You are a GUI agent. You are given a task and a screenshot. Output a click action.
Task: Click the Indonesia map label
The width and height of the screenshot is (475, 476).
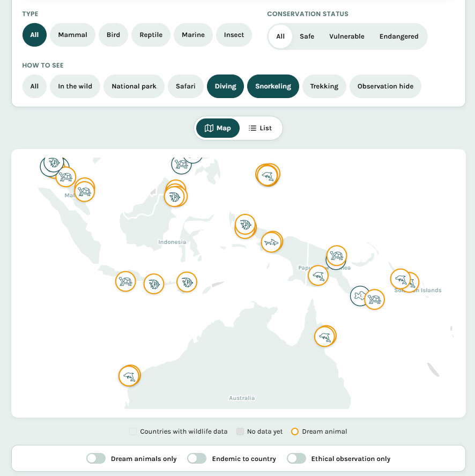[x=172, y=242]
